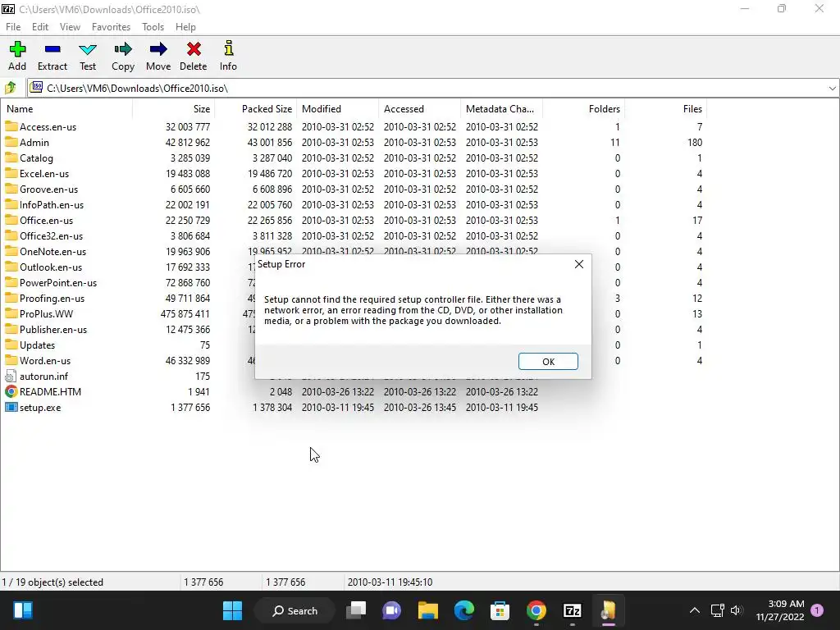Sort by the Packed Size column header
The image size is (840, 630).
[x=256, y=109]
